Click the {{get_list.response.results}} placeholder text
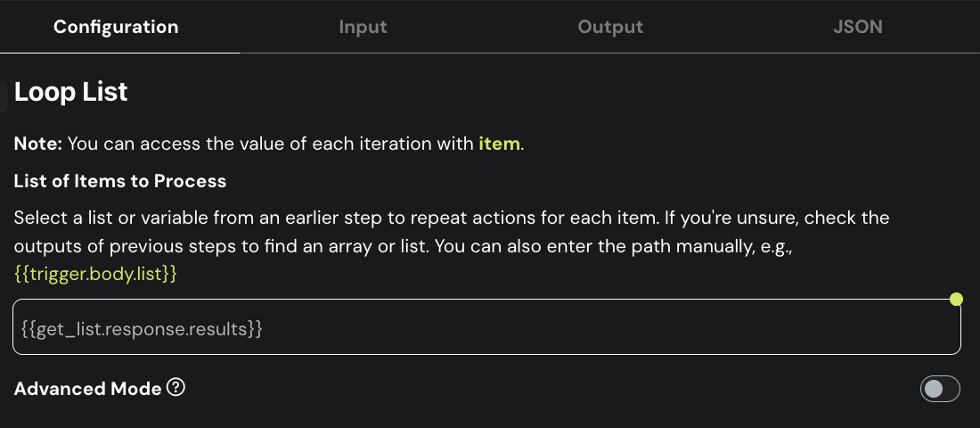980x428 pixels. (x=142, y=329)
